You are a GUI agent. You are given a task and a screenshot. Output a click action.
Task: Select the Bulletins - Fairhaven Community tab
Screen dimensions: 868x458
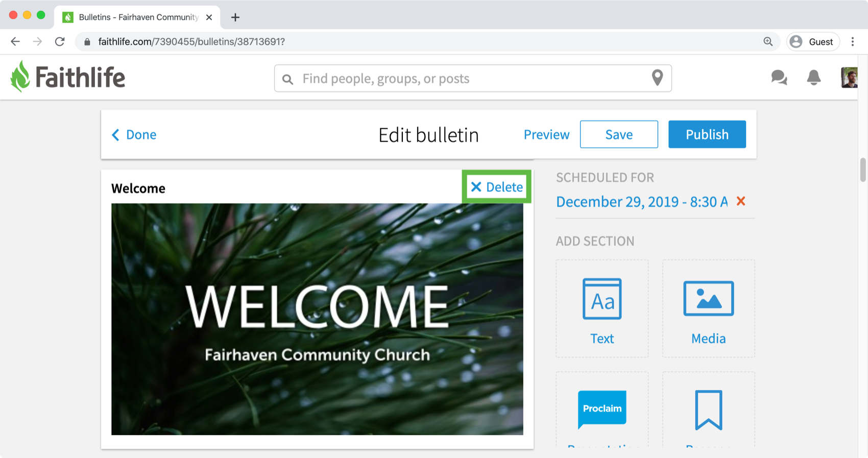137,17
